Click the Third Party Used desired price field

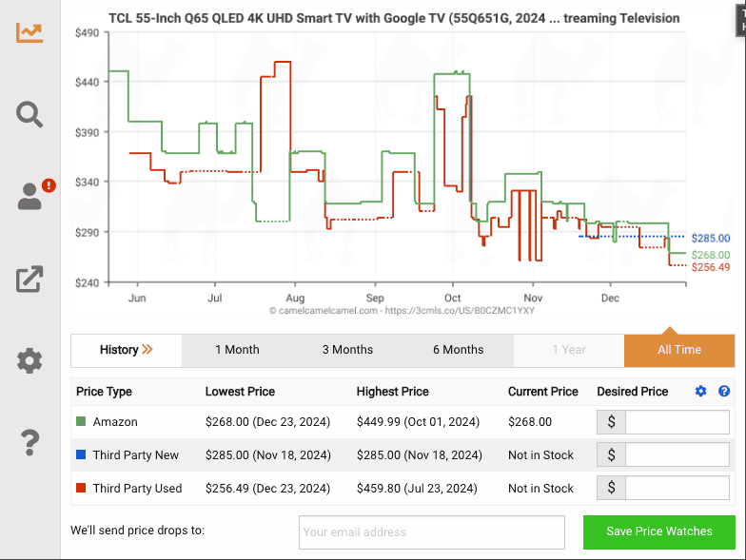click(677, 489)
